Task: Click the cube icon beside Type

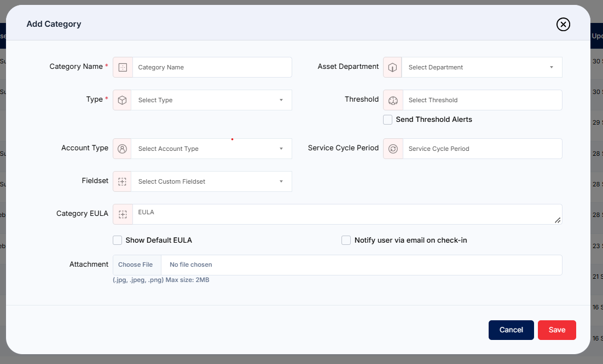Action: coord(122,100)
